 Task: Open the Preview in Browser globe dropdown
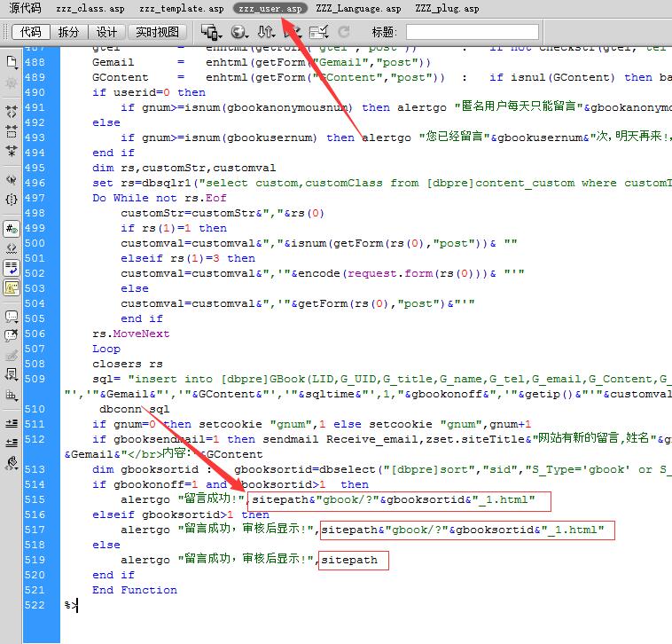[x=238, y=33]
